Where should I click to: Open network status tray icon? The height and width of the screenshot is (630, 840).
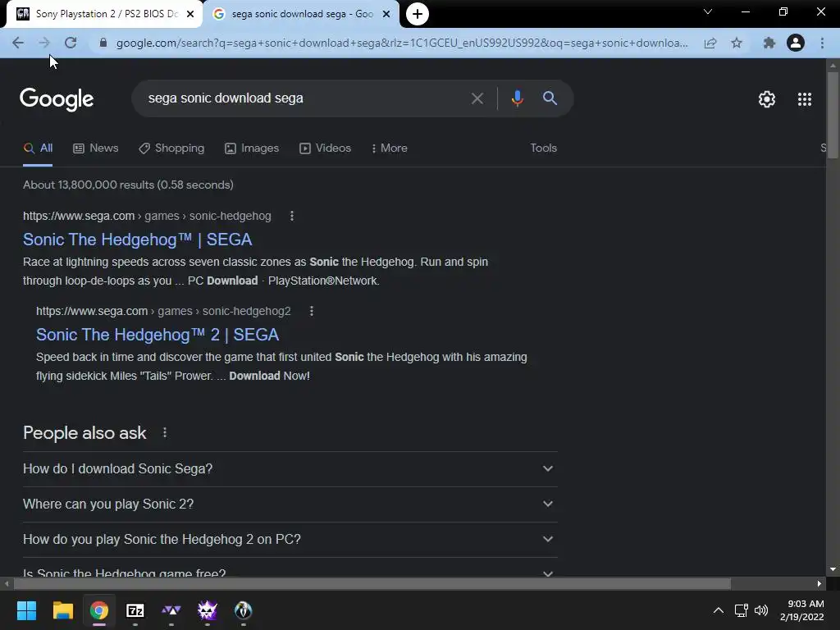point(742,610)
